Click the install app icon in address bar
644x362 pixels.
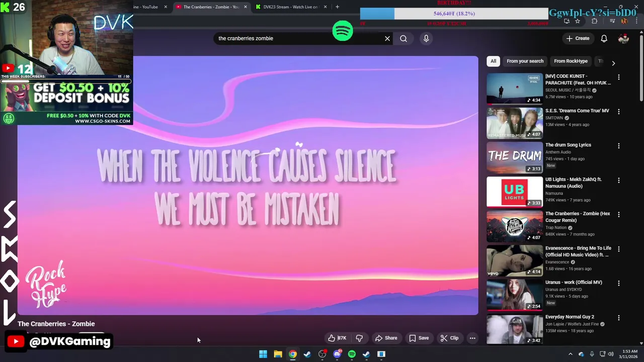[567, 21]
